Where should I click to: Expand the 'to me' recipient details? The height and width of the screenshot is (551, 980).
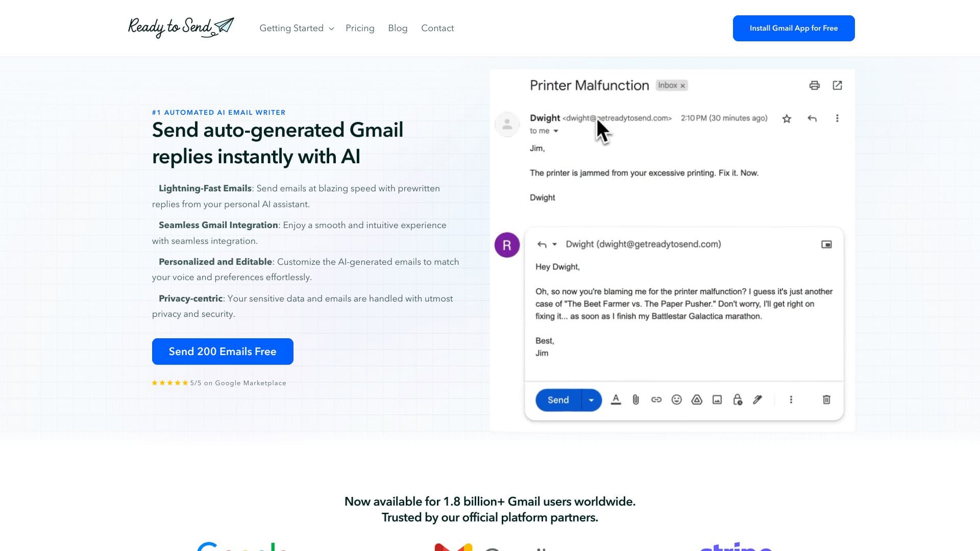(x=556, y=131)
